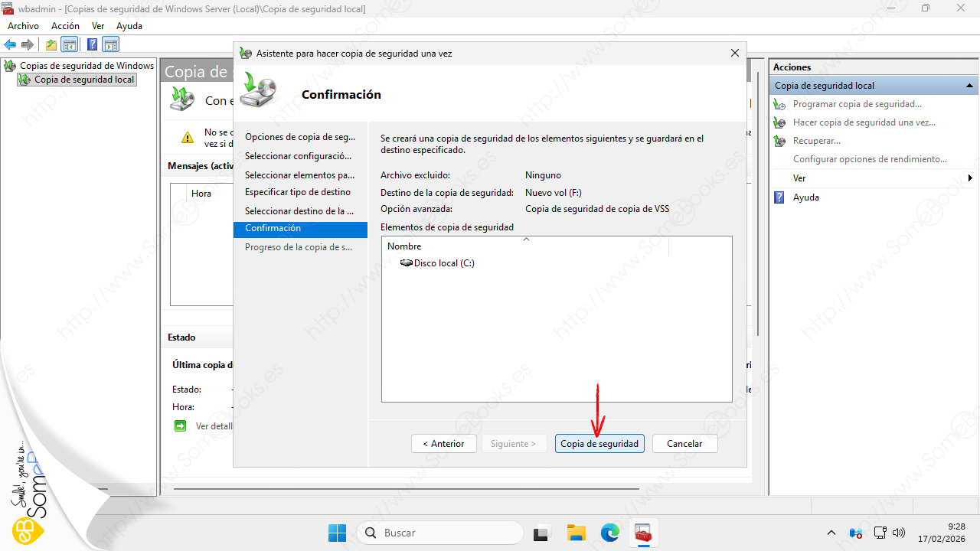Viewport: 980px width, 551px height.
Task: Click the back arrow toolbar icon
Action: click(x=10, y=44)
